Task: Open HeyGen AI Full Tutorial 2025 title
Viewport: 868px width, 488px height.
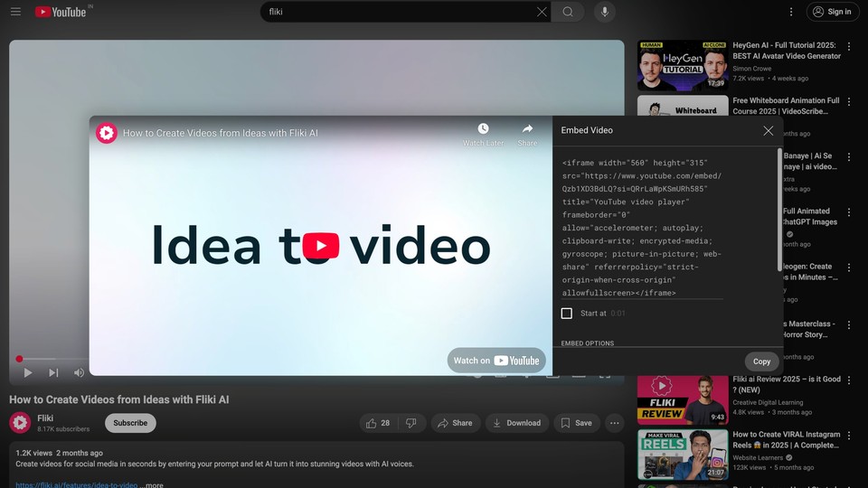Action: tap(787, 51)
